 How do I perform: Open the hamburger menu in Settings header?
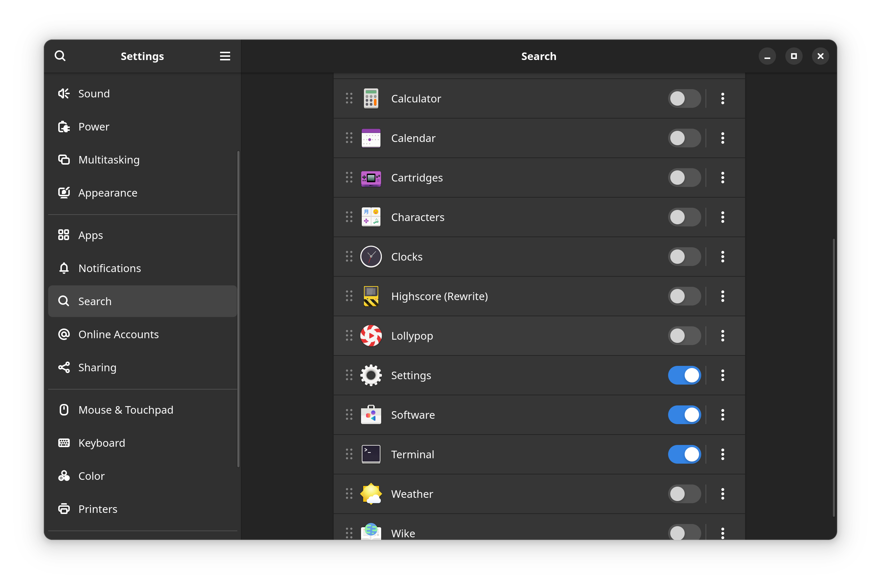pyautogui.click(x=225, y=56)
